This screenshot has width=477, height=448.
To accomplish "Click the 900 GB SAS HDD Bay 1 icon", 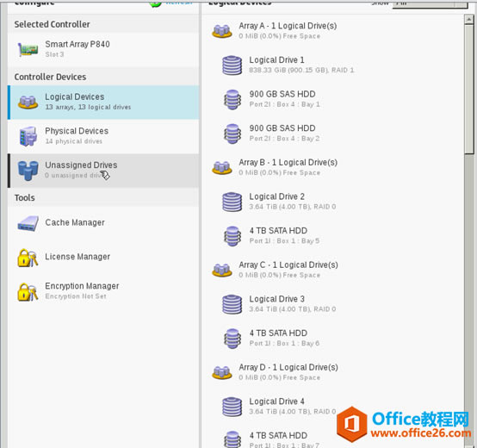I will (x=232, y=100).
